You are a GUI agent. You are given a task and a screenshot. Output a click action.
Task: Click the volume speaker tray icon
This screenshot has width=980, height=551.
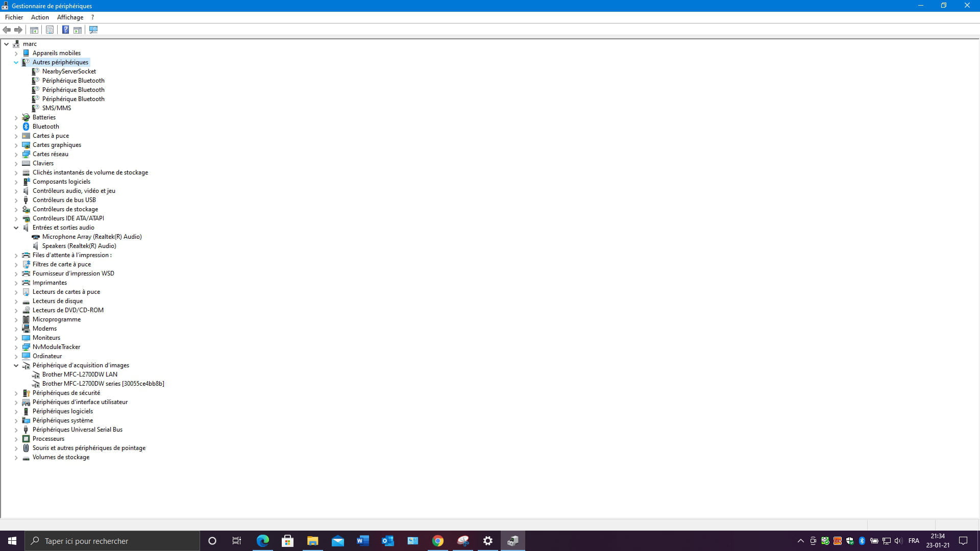[x=898, y=541]
